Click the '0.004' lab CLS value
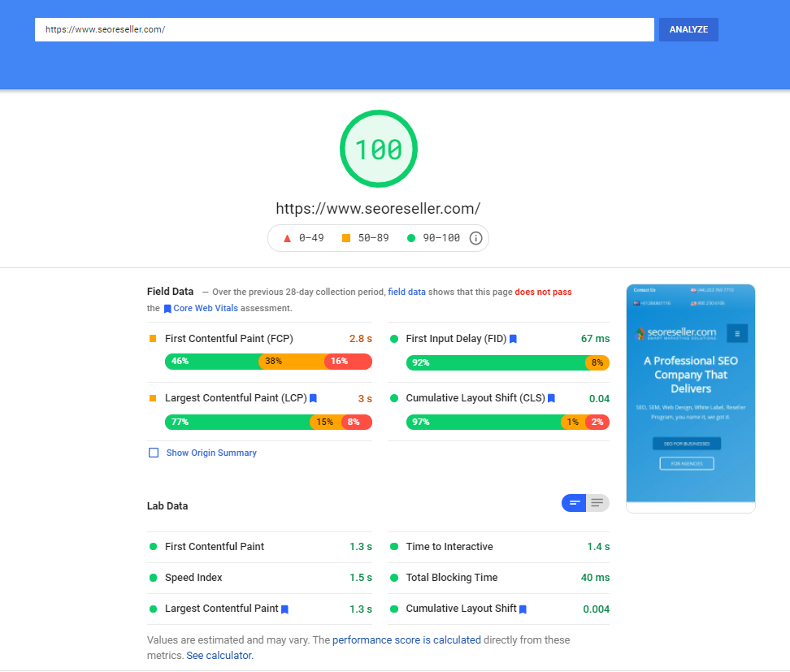This screenshot has width=790, height=672. click(x=596, y=609)
